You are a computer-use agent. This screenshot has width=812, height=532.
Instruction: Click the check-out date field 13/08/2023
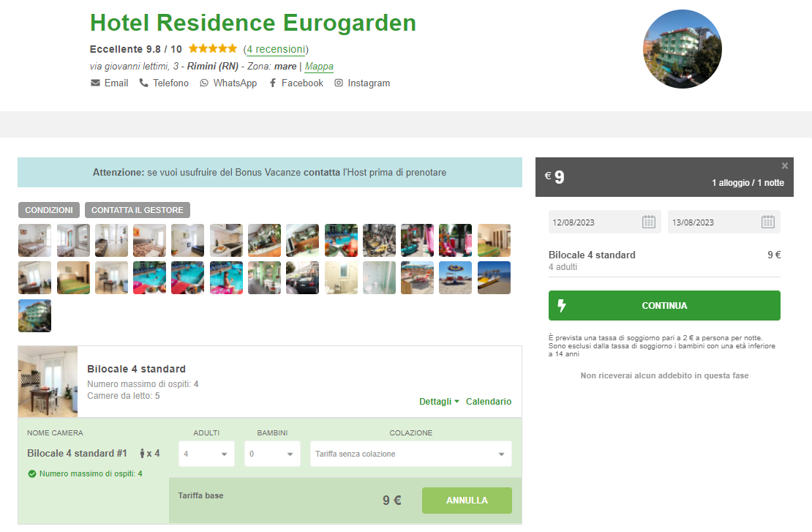[724, 222]
